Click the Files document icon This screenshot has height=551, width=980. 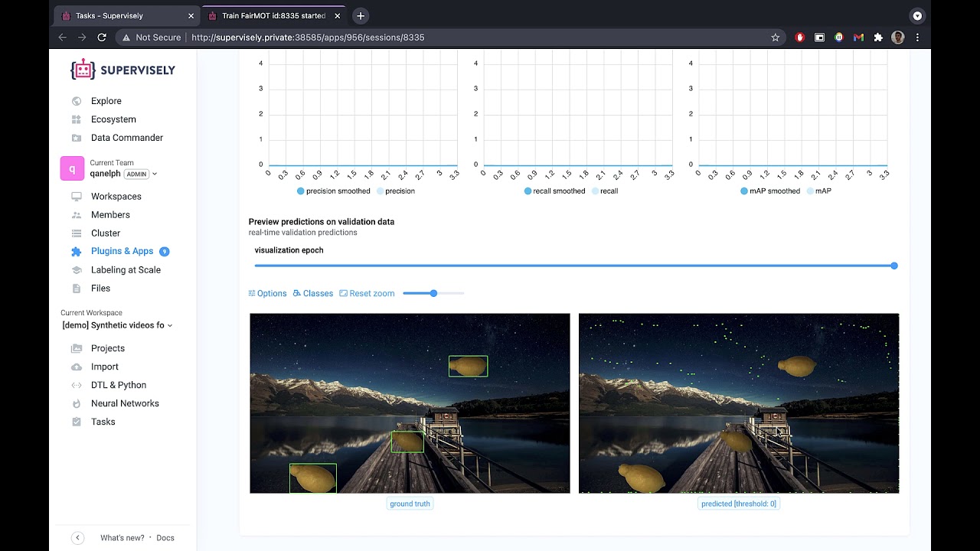(x=77, y=289)
